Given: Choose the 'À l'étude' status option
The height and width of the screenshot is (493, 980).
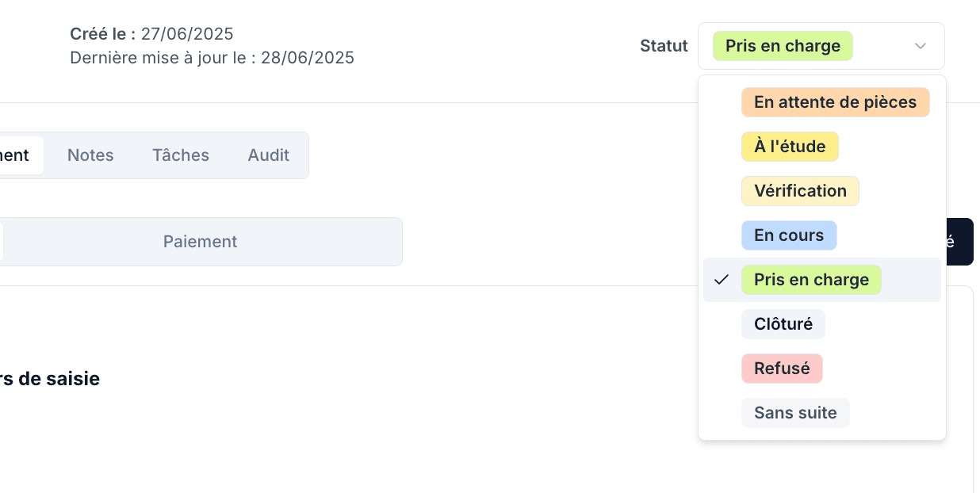Looking at the screenshot, I should (x=790, y=147).
